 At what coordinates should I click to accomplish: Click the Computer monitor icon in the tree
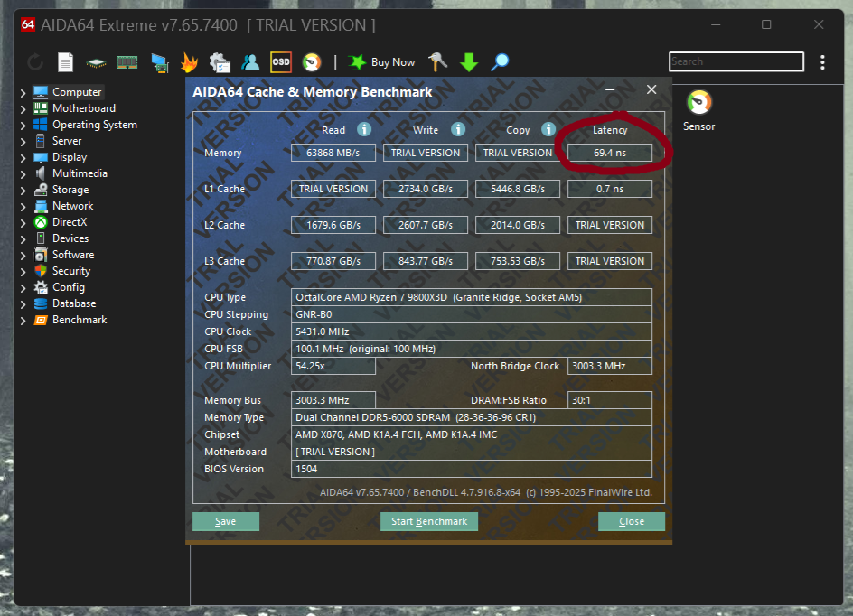coord(41,92)
